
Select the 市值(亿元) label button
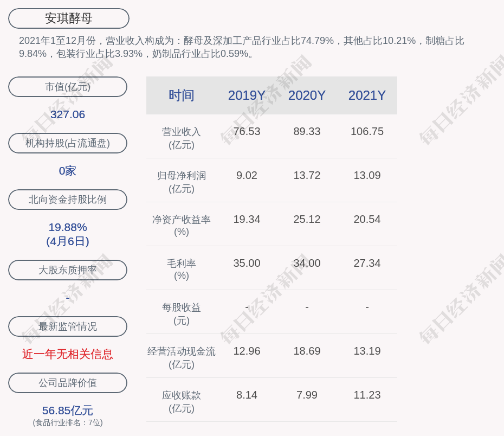[68, 87]
